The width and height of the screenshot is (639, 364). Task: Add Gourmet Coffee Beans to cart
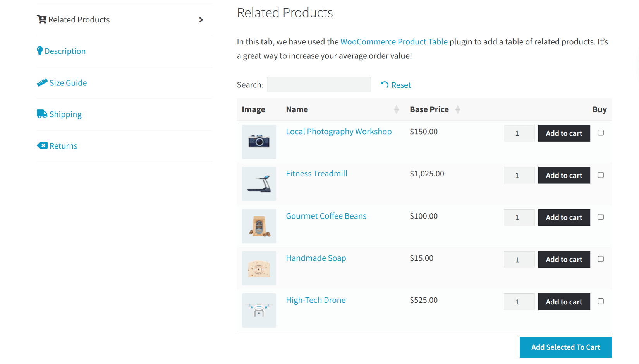[x=564, y=217]
